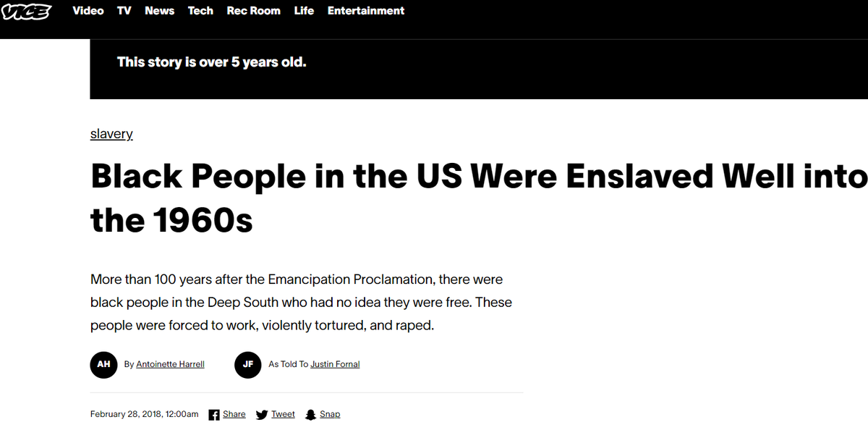The height and width of the screenshot is (425, 868).
Task: Click the Facebook share icon
Action: (x=214, y=415)
